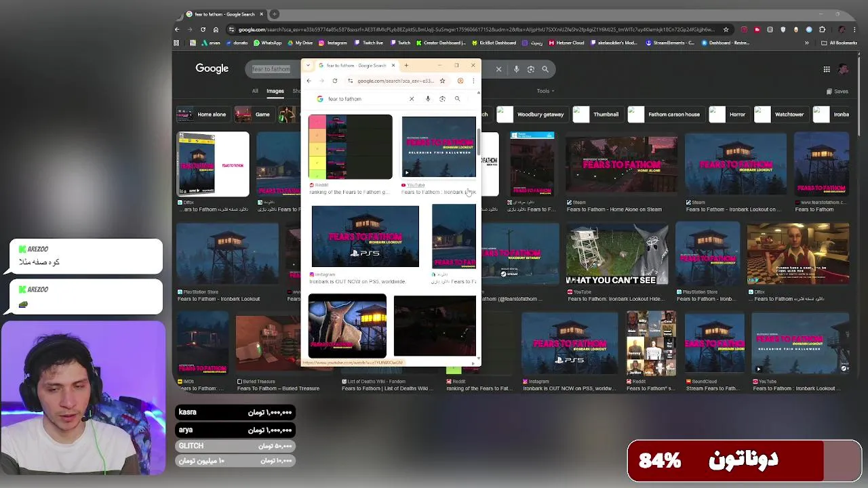Click the back arrow in the large background Chrome window
Image resolution: width=868 pixels, height=488 pixels.
(x=178, y=29)
